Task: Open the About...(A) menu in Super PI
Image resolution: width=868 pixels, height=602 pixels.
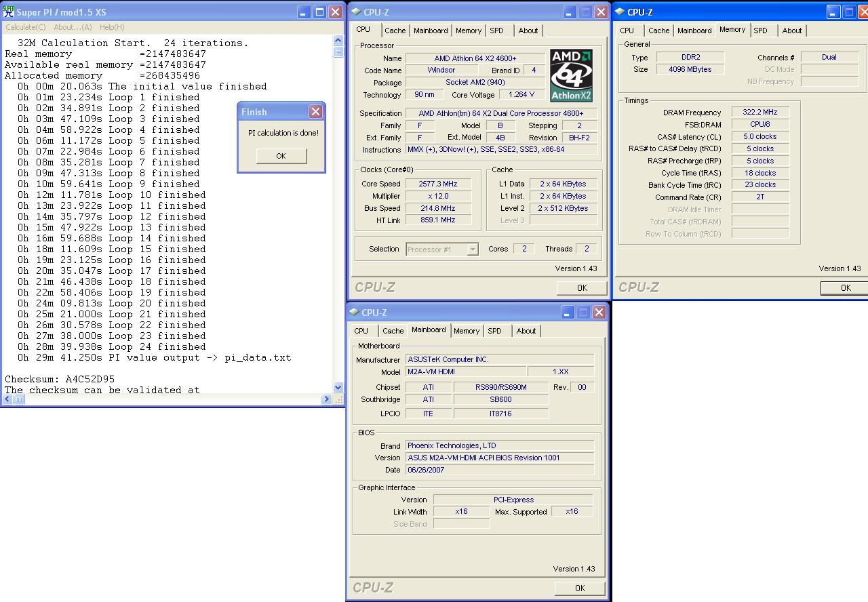Action: 73,27
